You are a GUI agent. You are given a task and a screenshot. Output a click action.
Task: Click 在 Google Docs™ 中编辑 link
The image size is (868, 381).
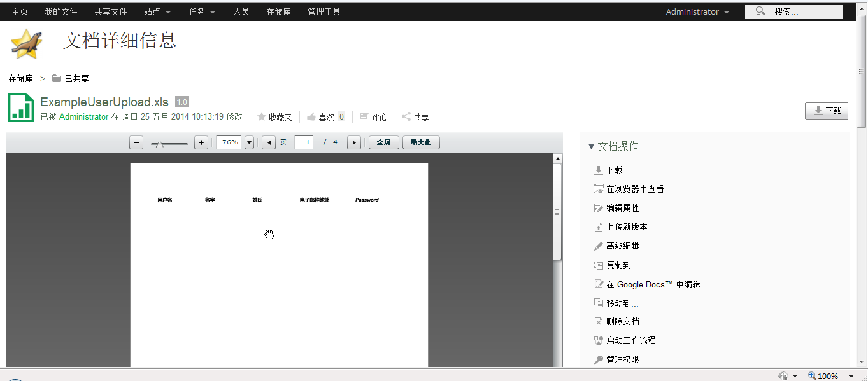tap(653, 284)
